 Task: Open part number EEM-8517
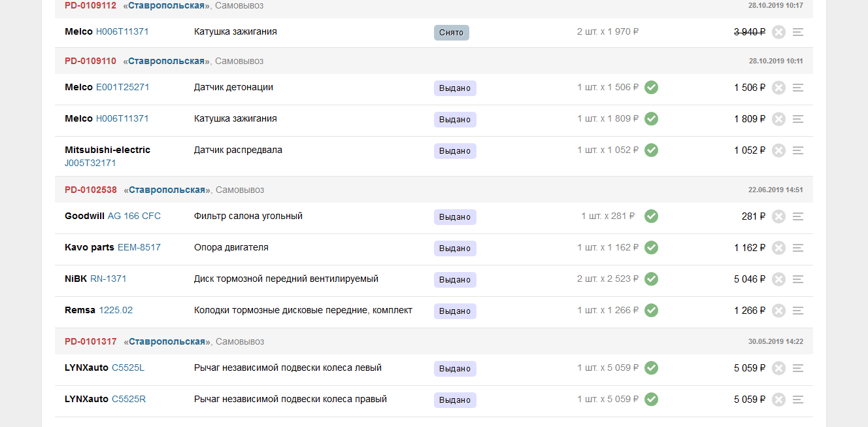139,247
